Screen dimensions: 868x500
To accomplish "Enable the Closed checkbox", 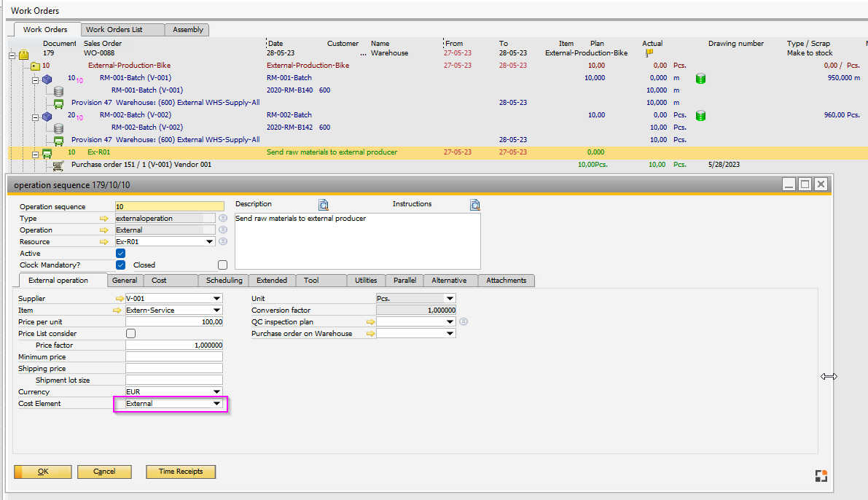I will point(222,265).
